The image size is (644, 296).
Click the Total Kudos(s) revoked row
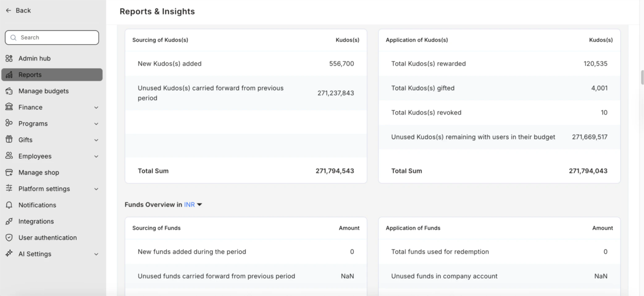(499, 112)
